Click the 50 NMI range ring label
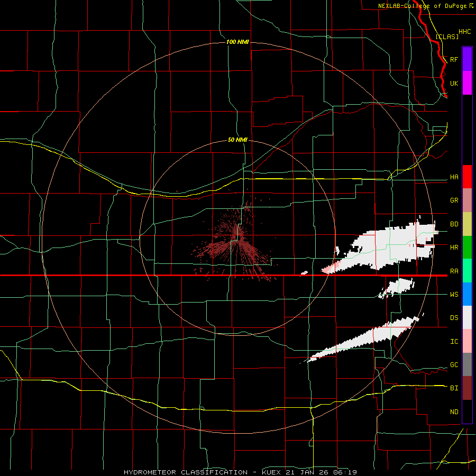The image size is (476, 476). pos(237,140)
